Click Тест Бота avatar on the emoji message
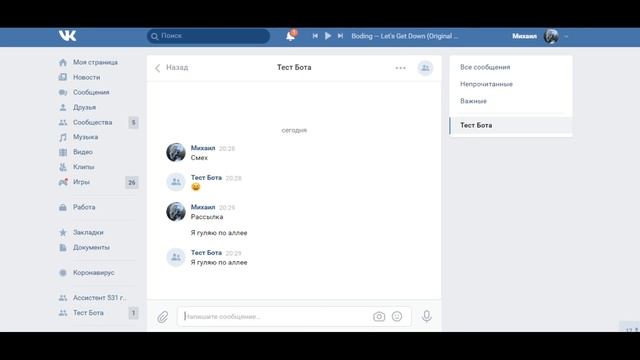This screenshot has width=640, height=360. tap(176, 182)
